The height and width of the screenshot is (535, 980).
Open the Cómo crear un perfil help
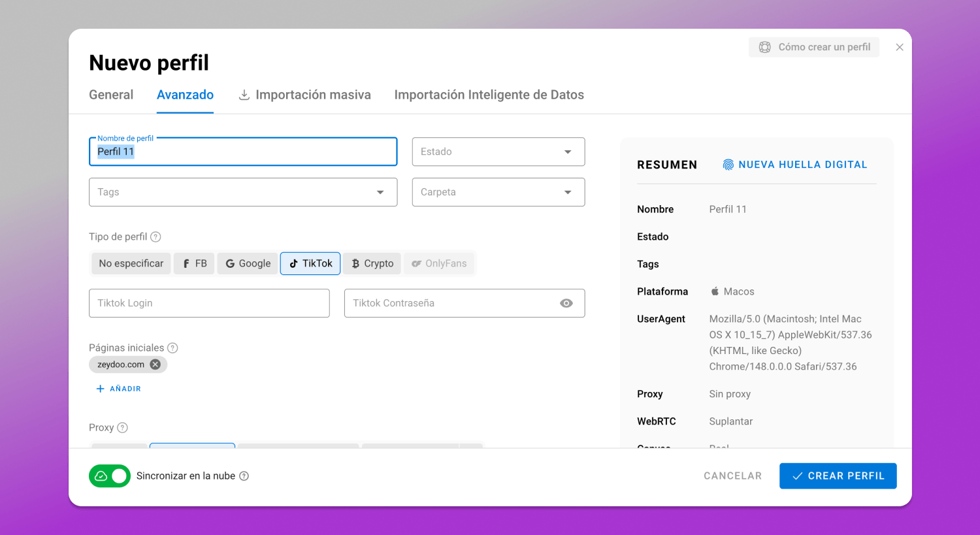coord(814,47)
